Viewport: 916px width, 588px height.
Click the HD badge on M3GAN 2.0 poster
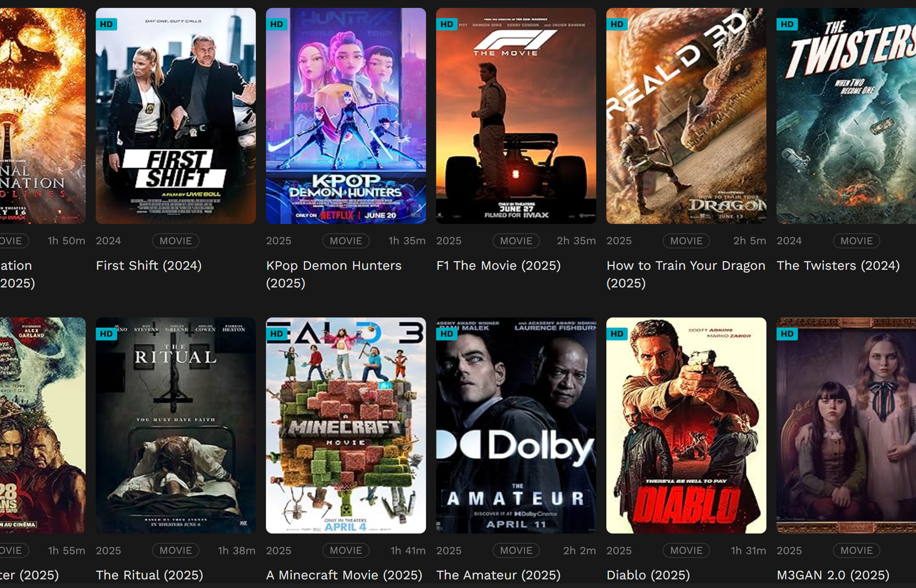[787, 333]
